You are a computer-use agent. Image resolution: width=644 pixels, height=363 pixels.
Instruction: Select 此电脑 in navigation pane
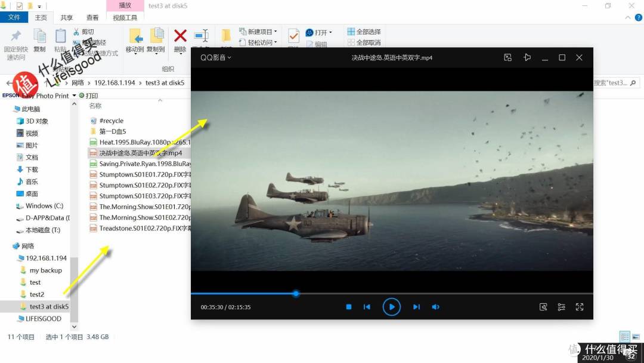click(27, 109)
